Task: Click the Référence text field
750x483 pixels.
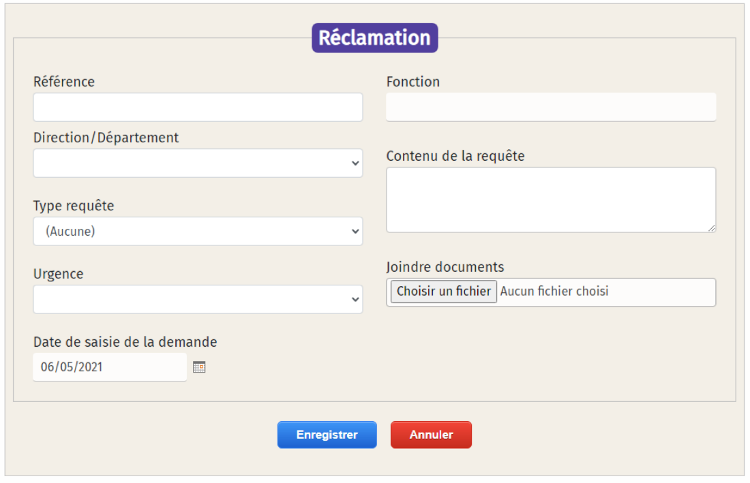Action: coord(197,107)
